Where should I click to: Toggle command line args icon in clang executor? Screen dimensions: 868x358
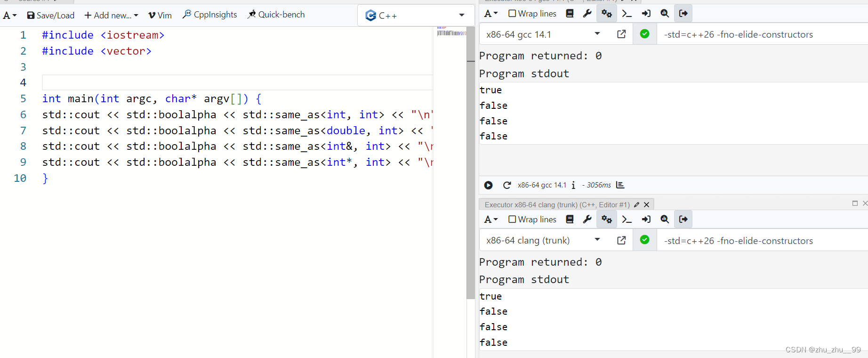(627, 220)
